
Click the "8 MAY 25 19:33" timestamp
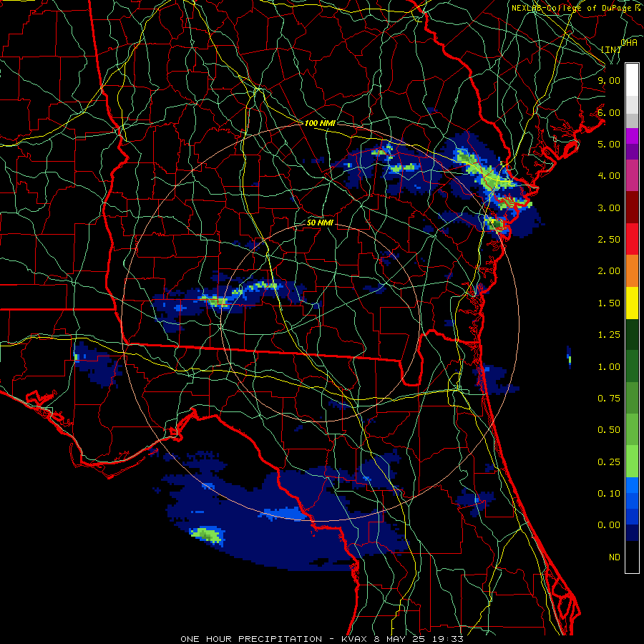pos(419,639)
